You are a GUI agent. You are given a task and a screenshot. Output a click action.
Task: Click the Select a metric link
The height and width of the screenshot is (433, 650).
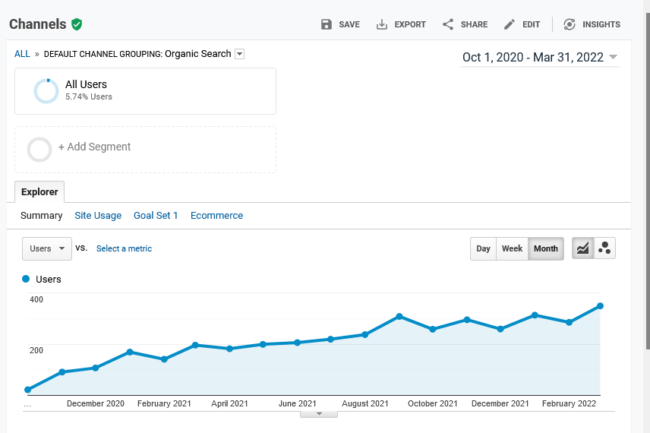click(124, 249)
